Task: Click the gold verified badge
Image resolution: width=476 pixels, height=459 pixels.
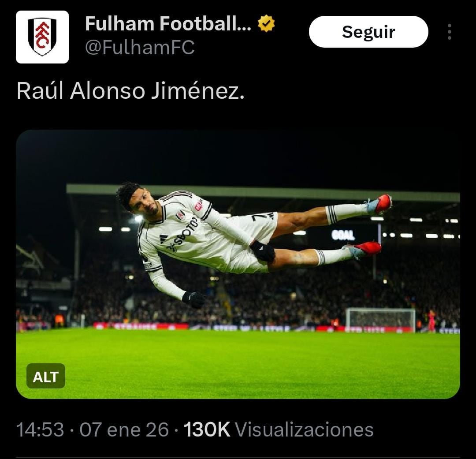Action: tap(266, 24)
